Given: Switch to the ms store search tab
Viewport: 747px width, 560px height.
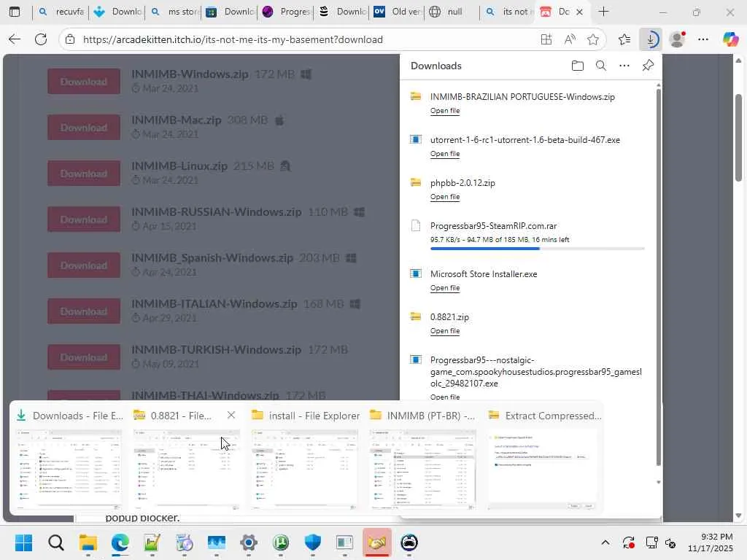Looking at the screenshot, I should coord(175,12).
